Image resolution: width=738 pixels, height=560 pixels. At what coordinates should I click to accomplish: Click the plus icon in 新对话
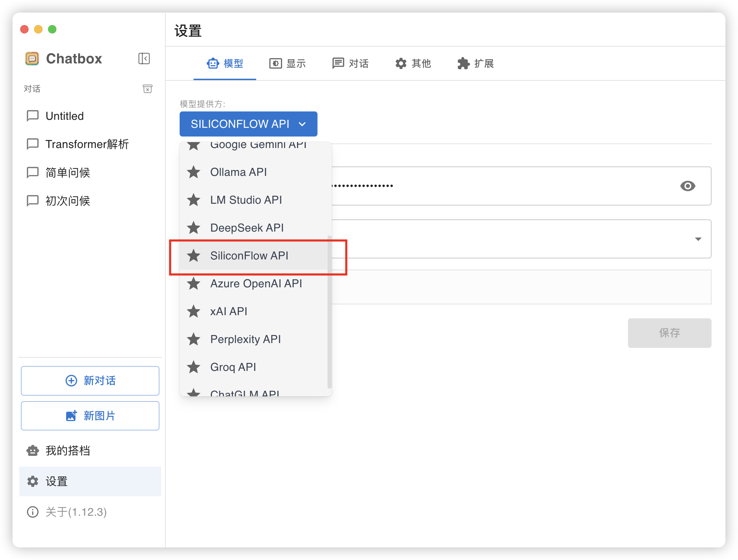[x=71, y=381]
